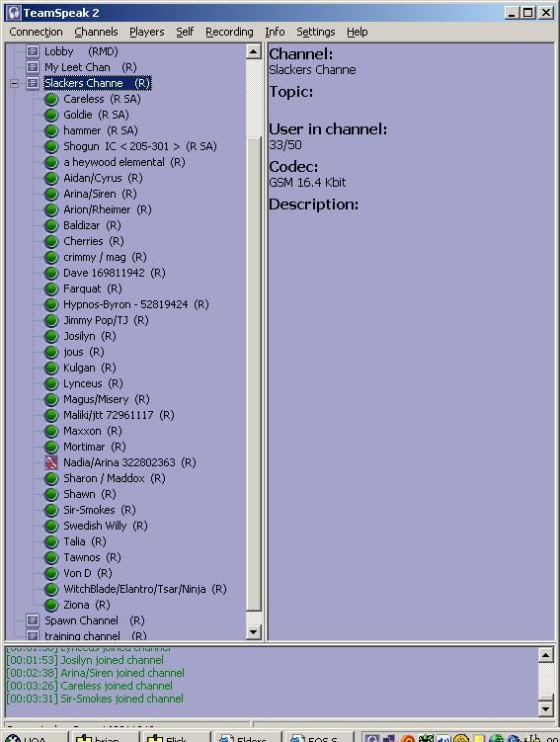This screenshot has height=742, width=560.
Task: Select user Arion/Rheimer
Action: click(108, 209)
